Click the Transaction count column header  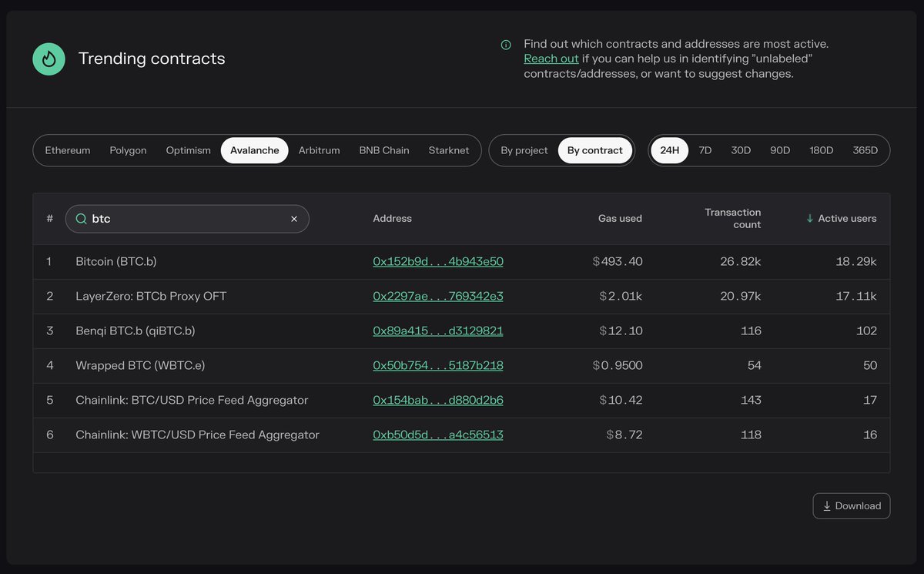coord(732,219)
